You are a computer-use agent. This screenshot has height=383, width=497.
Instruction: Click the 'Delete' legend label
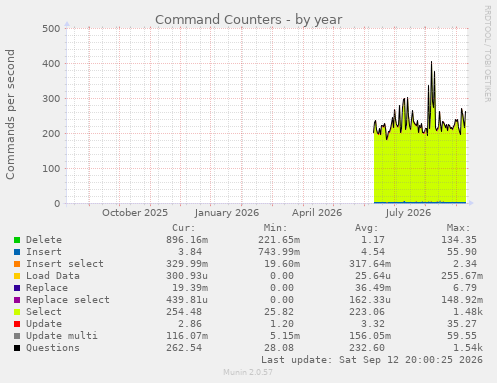click(x=44, y=240)
